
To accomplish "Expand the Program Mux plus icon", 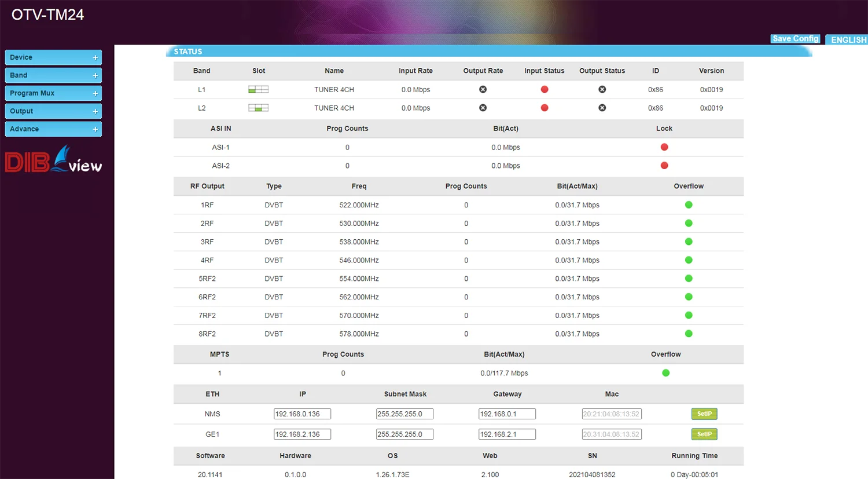I will (95, 94).
